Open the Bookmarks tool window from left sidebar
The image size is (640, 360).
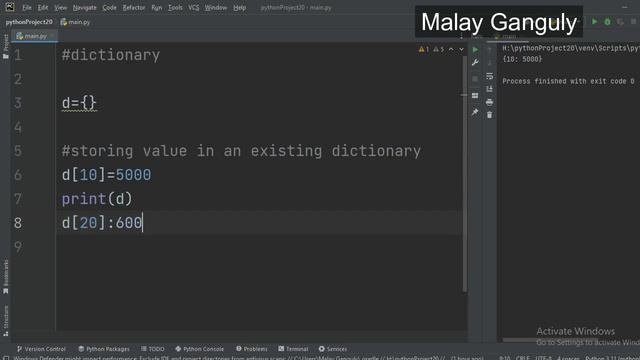point(6,277)
